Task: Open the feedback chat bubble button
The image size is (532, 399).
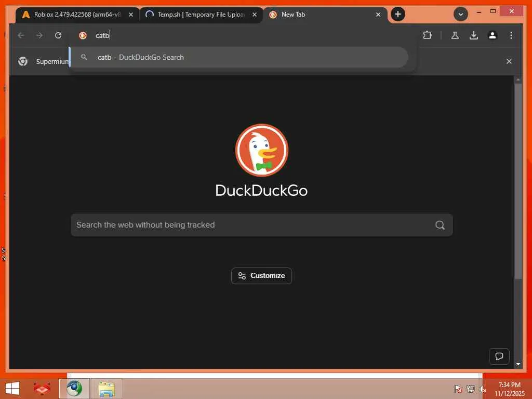Action: click(499, 356)
